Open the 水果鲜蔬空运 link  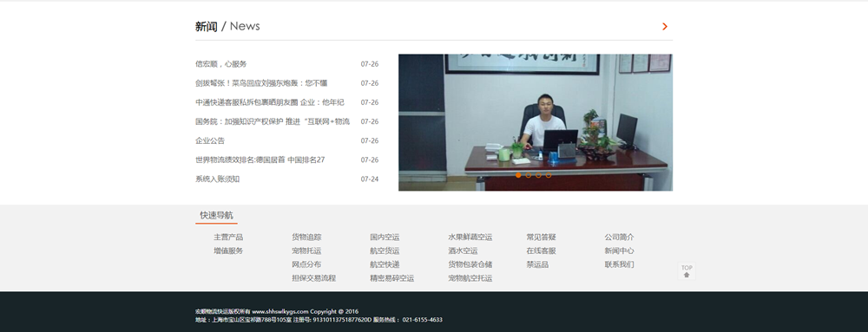(x=470, y=237)
